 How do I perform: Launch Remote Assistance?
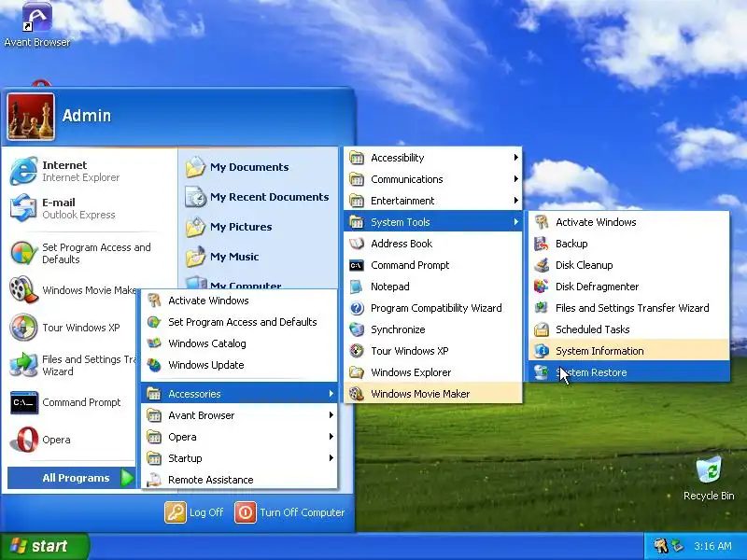tap(239, 480)
